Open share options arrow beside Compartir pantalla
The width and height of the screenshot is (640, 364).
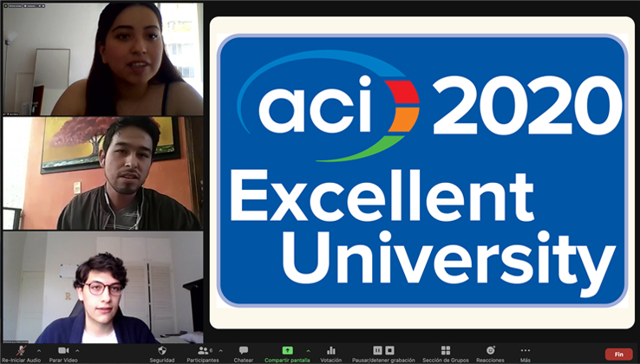[308, 350]
